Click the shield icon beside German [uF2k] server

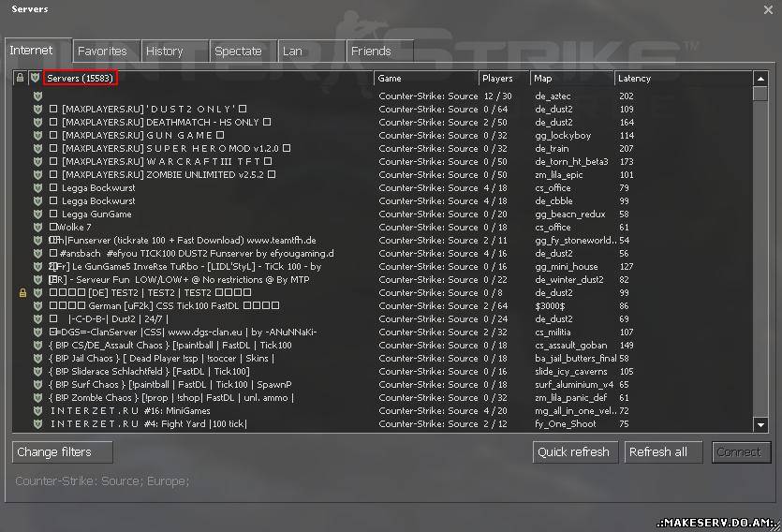(37, 305)
